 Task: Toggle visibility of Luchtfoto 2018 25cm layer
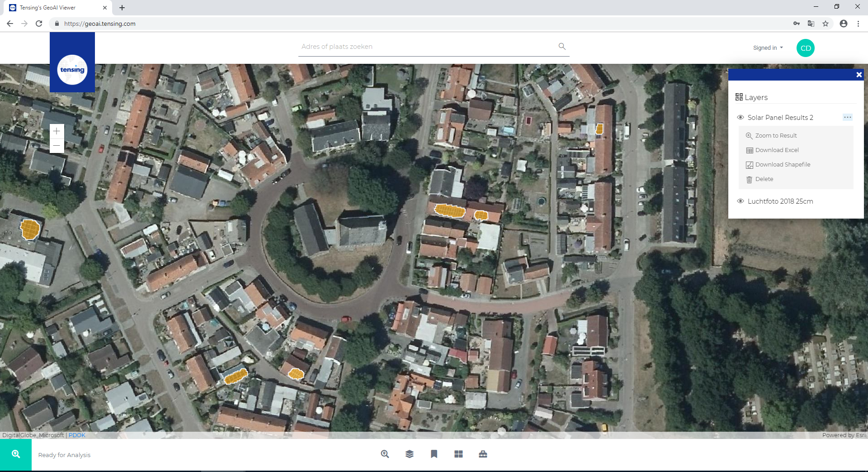click(x=741, y=201)
